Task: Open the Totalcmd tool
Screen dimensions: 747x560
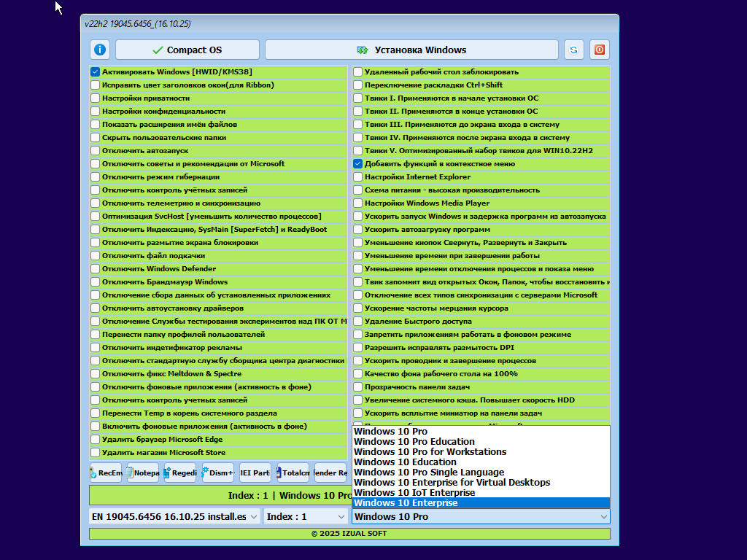Action: tap(293, 472)
